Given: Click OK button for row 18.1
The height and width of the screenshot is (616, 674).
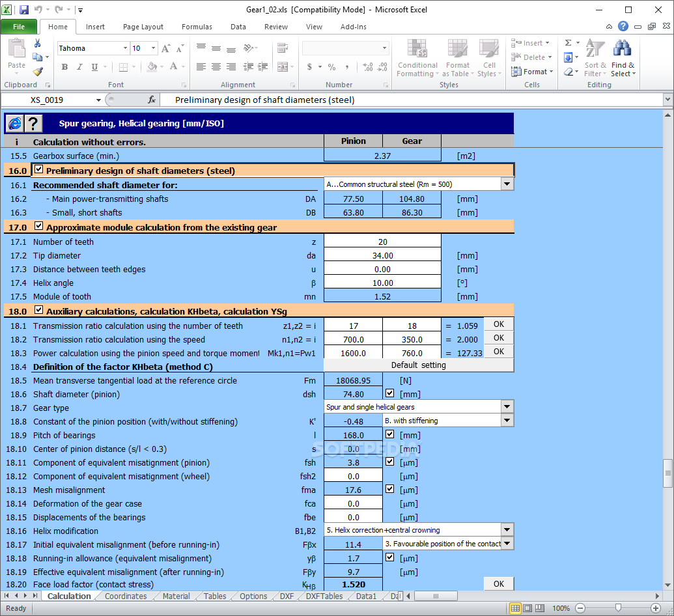Looking at the screenshot, I should [x=499, y=324].
